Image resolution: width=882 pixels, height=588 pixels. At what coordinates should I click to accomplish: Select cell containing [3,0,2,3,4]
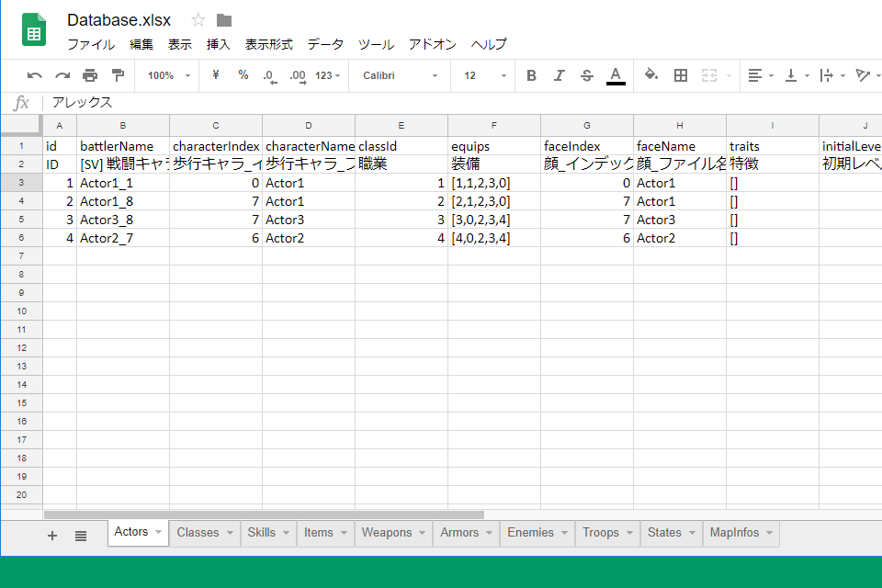pos(494,220)
